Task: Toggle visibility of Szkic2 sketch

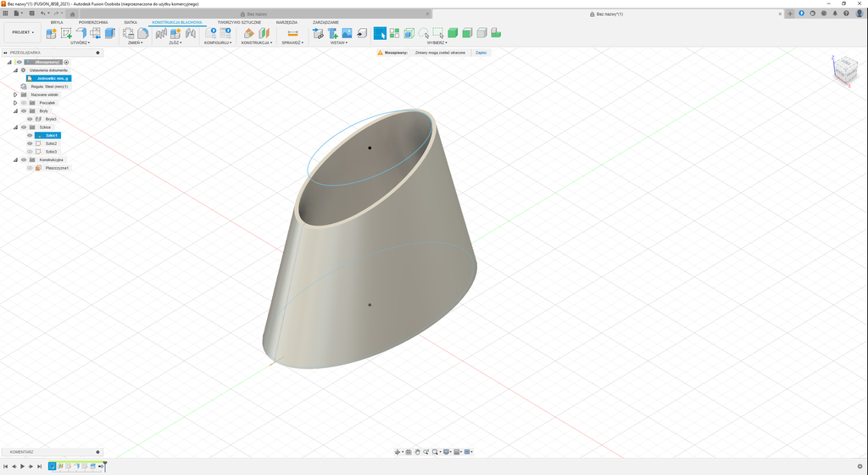Action: click(30, 143)
